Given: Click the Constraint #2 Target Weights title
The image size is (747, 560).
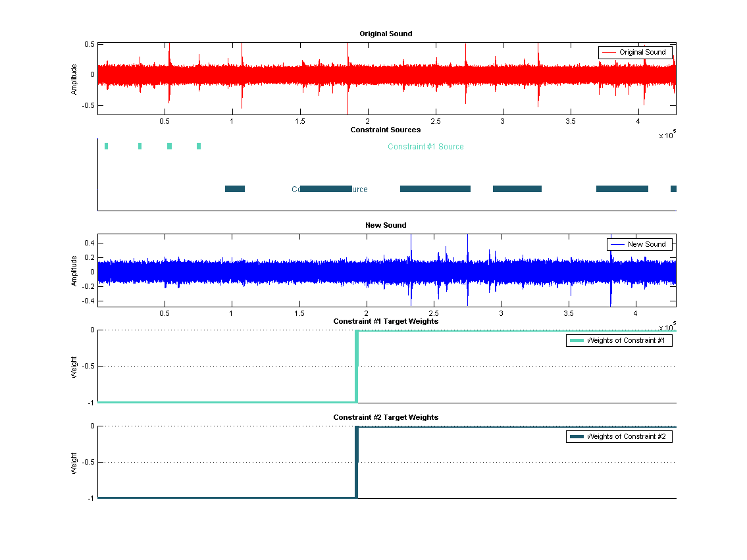Looking at the screenshot, I should point(386,417).
